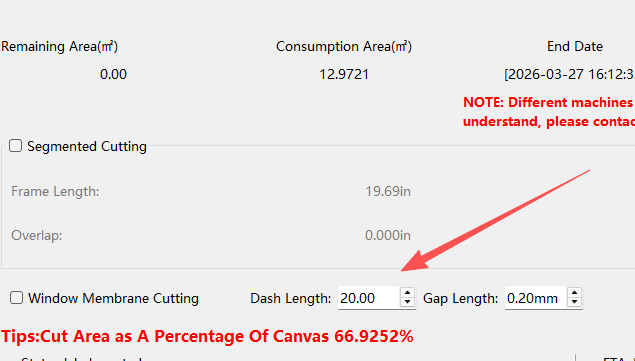
Task: Increase Gap Length with up arrow
Action: pos(574,293)
